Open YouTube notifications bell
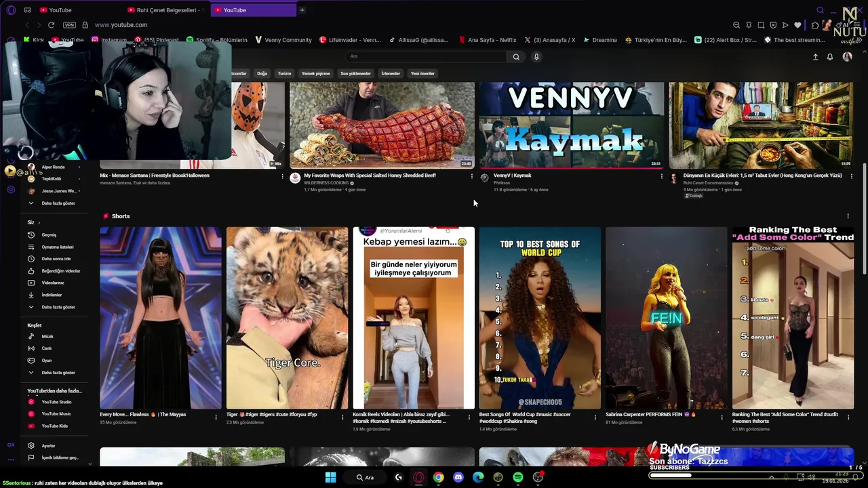Screen dimensions: 868x488 (x=829, y=57)
